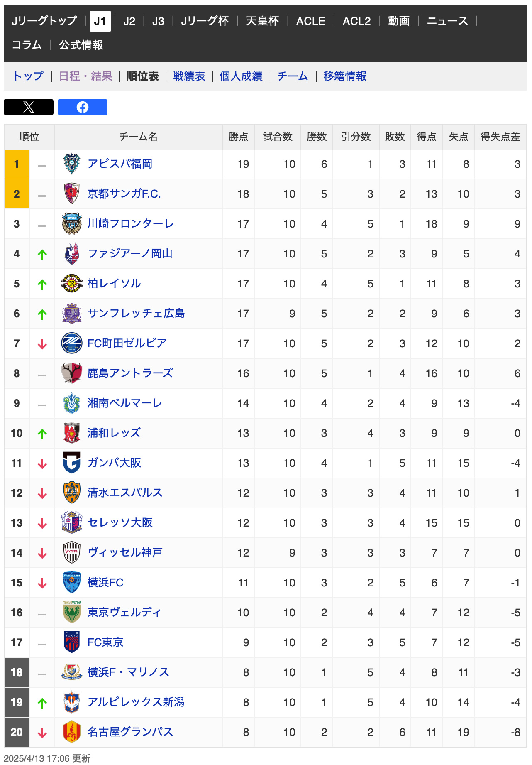This screenshot has height=765, width=532.
Task: Click the 得失点差 column header
Action: (500, 137)
